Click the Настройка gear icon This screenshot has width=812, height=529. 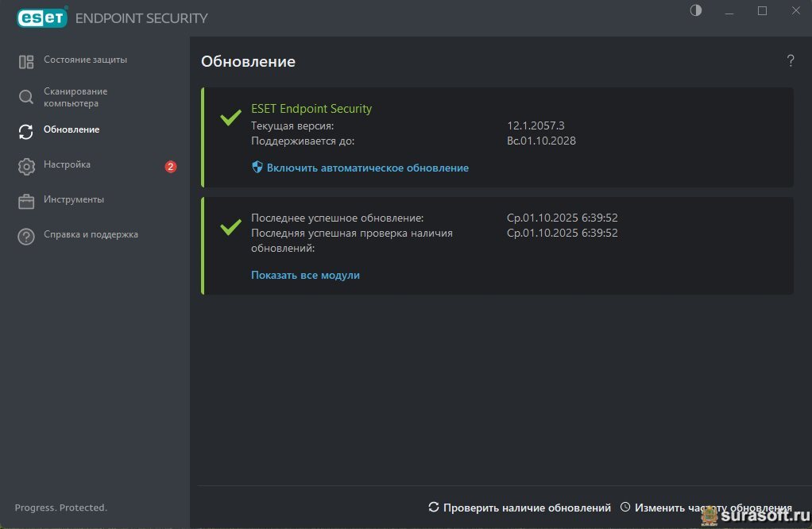26,166
